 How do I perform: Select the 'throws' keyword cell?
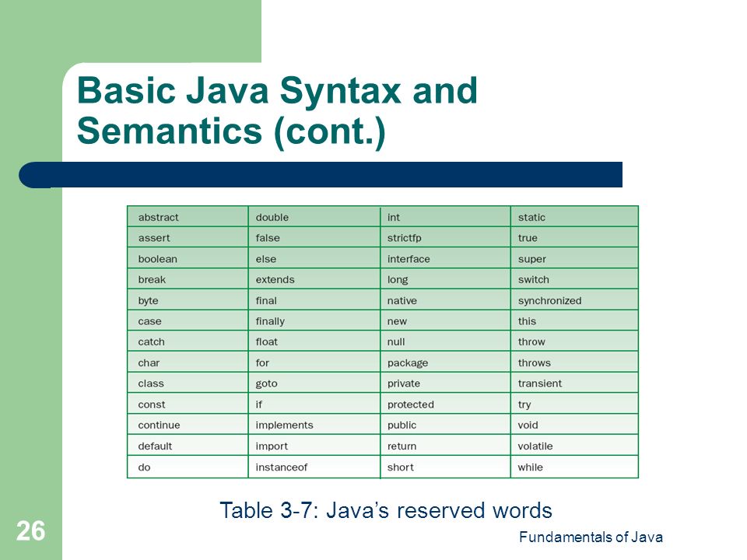[574, 362]
